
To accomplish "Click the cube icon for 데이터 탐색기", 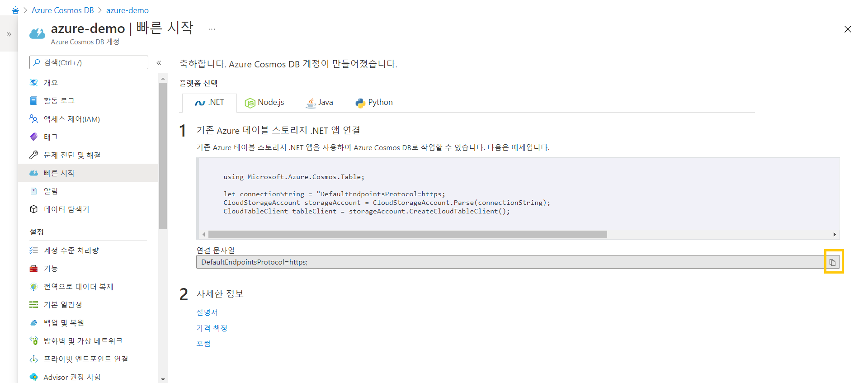I will 33,209.
